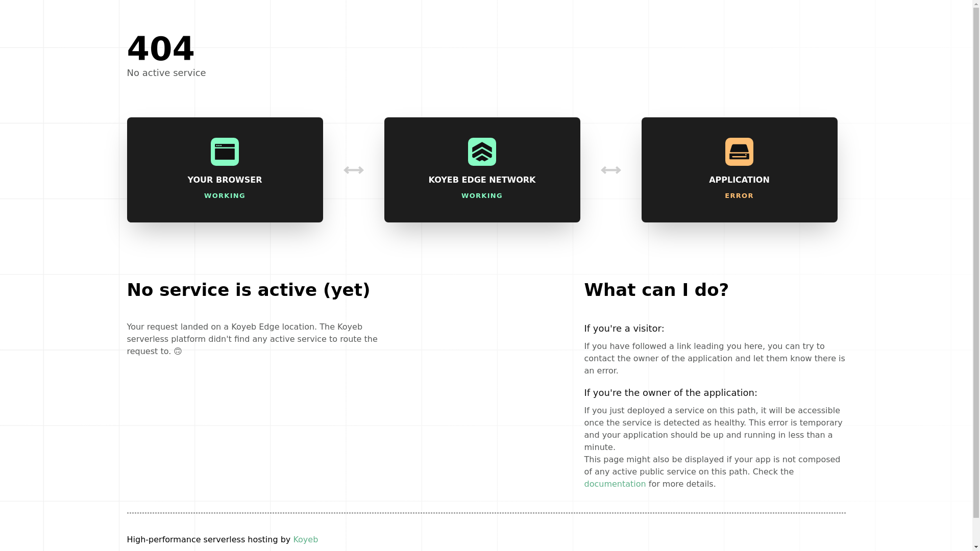
Task: Click the 'No service is active (yet)' heading
Action: (x=249, y=290)
